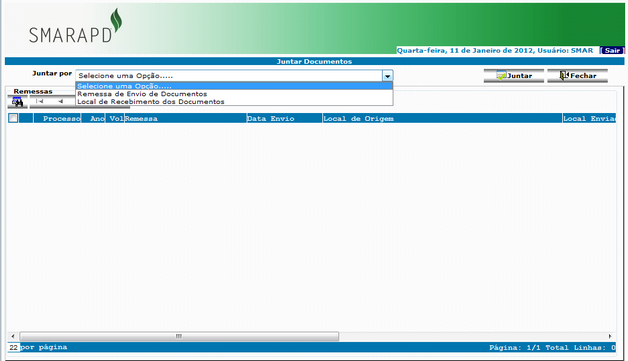628x361 pixels.
Task: Sort by the Processo column header
Action: (x=62, y=119)
